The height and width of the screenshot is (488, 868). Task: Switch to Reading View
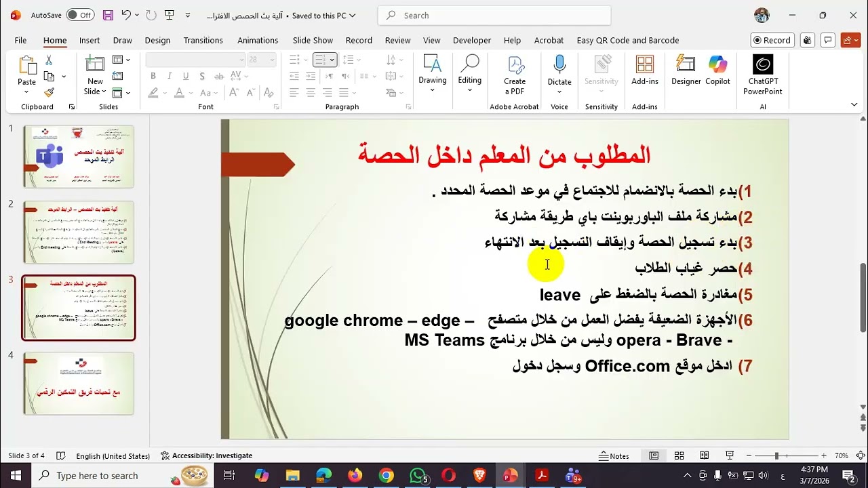coord(705,456)
